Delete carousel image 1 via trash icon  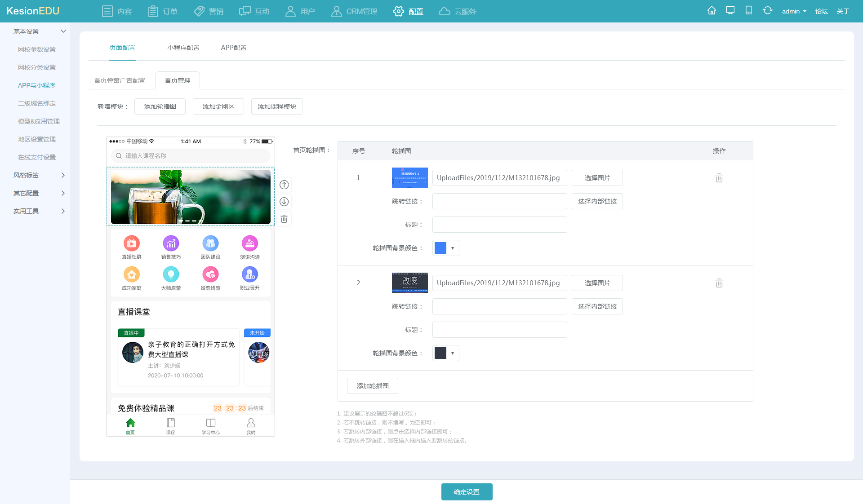(719, 178)
